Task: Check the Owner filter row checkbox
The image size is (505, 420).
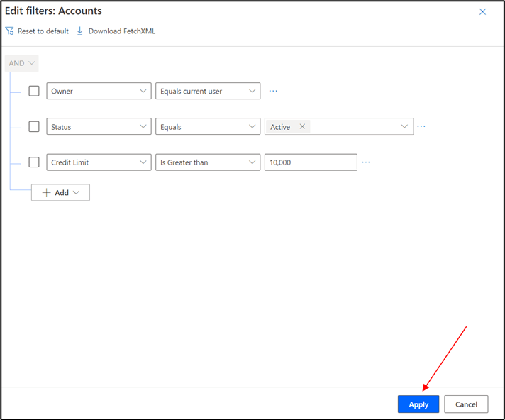Action: click(34, 91)
